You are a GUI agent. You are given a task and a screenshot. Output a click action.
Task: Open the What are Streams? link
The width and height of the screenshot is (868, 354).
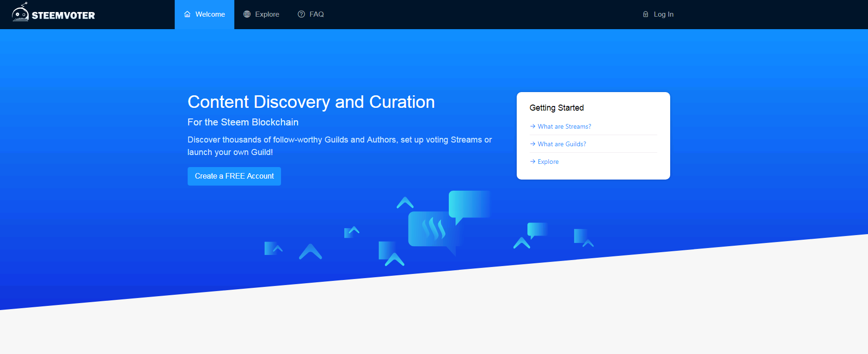[x=564, y=126]
